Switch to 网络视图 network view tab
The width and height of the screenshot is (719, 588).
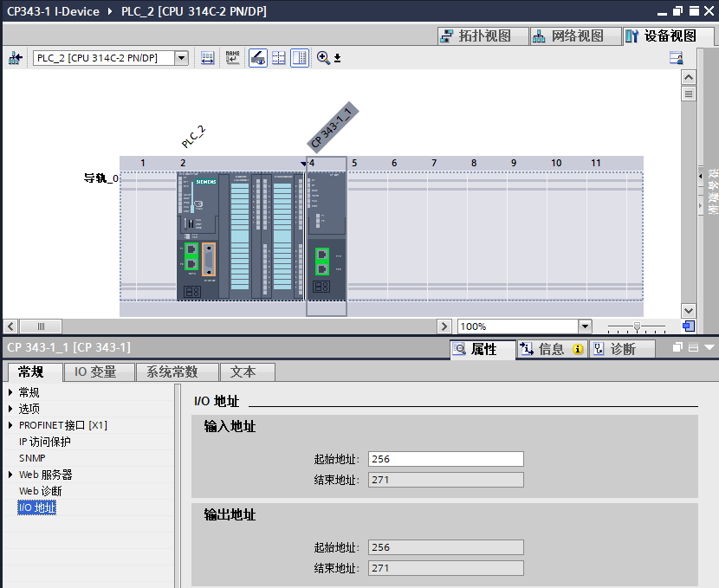point(575,36)
